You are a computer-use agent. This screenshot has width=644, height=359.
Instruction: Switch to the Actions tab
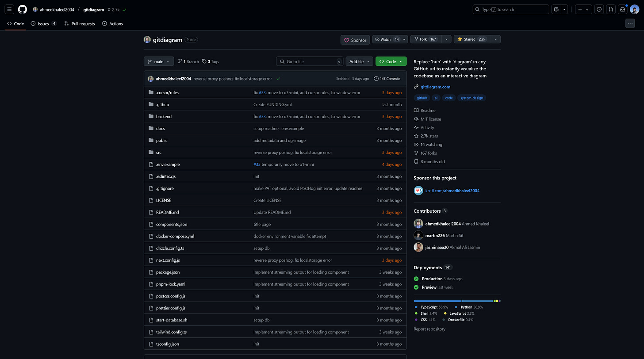coord(113,23)
